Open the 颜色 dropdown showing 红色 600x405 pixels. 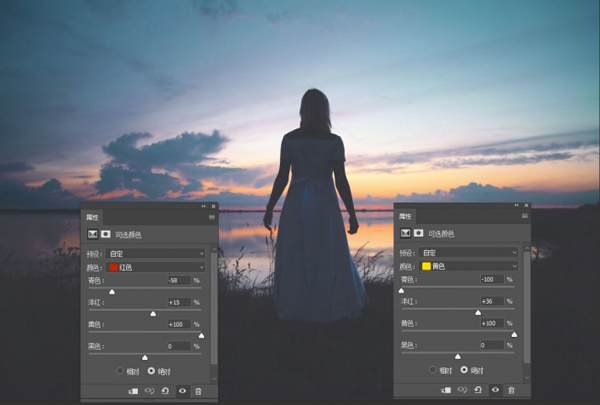[x=156, y=267]
